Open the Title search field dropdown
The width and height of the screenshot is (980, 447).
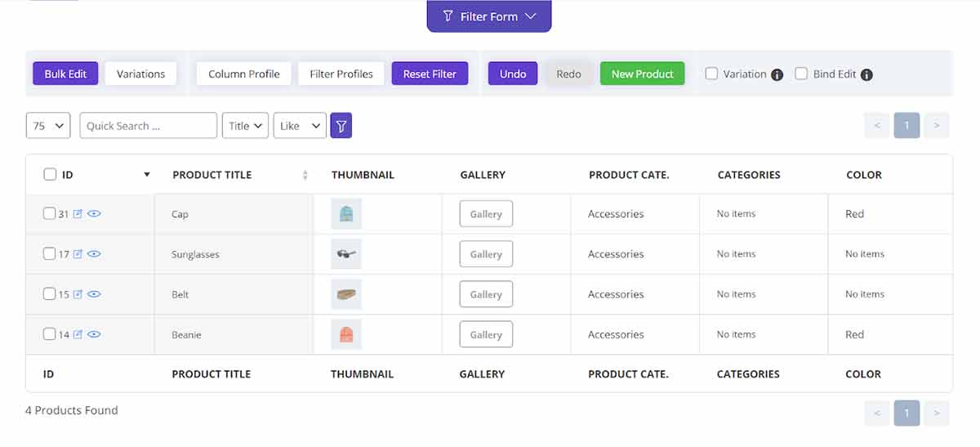pyautogui.click(x=245, y=126)
